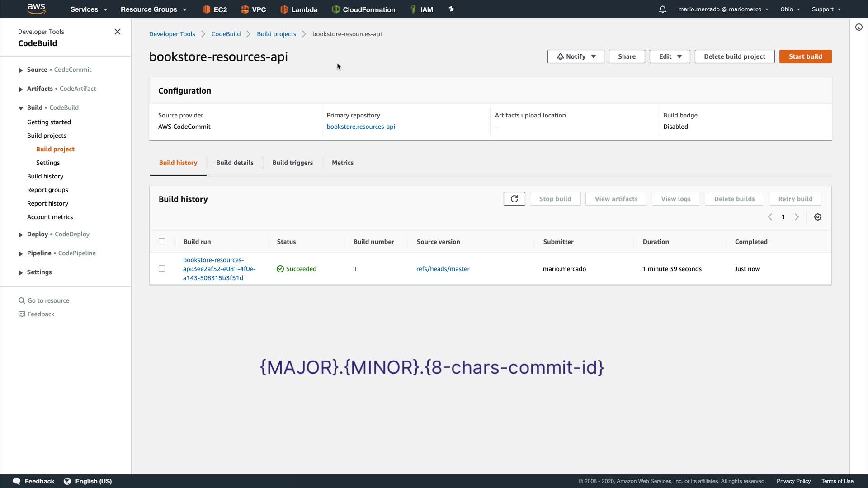868x488 pixels.
Task: Click the refresh build history icon
Action: point(514,199)
